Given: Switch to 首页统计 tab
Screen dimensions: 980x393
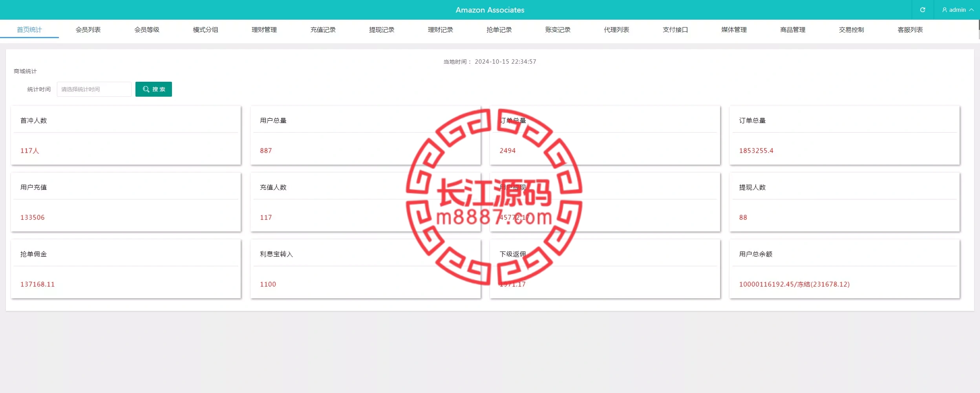Looking at the screenshot, I should tap(29, 30).
